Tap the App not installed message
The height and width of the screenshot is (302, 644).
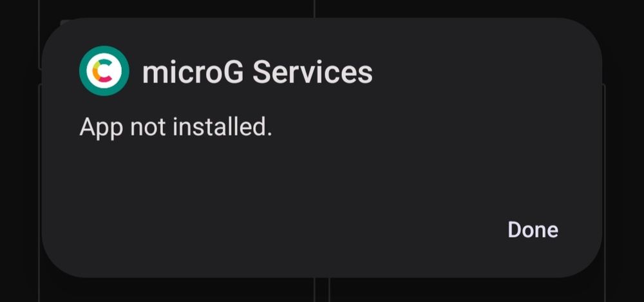pyautogui.click(x=176, y=127)
